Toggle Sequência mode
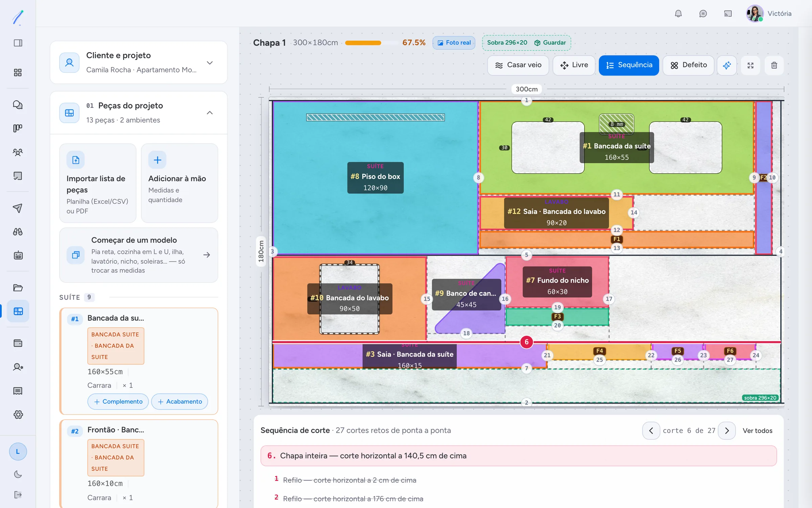The height and width of the screenshot is (508, 812). point(629,65)
